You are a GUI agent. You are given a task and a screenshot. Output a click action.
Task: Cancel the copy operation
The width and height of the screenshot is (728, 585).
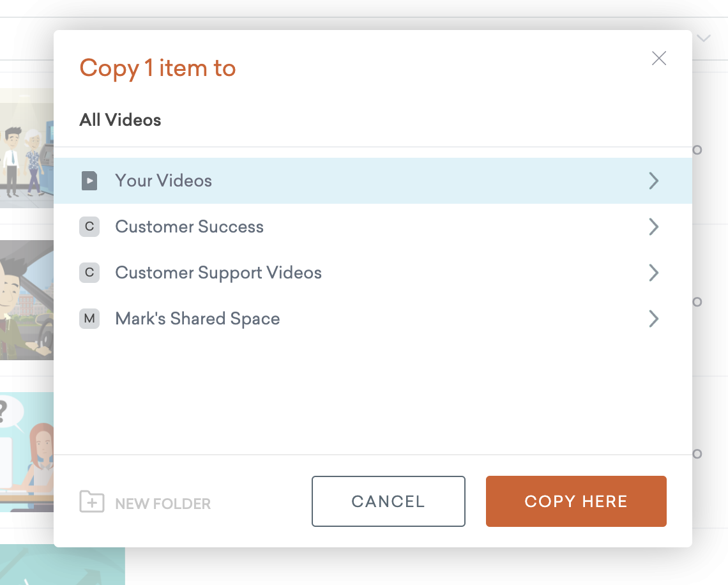pyautogui.click(x=388, y=501)
